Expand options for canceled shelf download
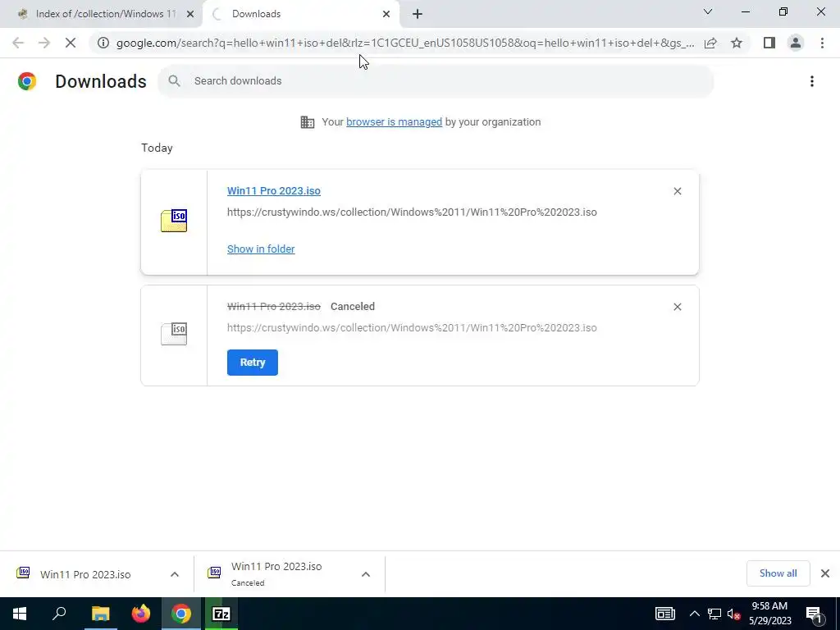The width and height of the screenshot is (840, 630). [366, 574]
